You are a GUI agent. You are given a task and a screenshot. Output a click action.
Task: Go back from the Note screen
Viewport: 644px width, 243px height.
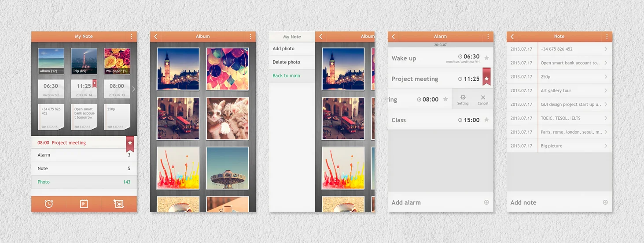click(512, 37)
